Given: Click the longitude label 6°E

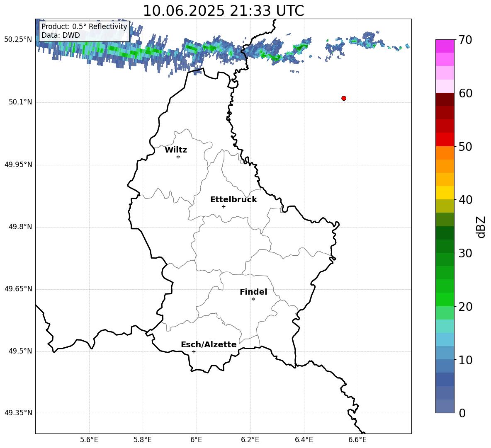Looking at the screenshot, I should pyautogui.click(x=196, y=440).
